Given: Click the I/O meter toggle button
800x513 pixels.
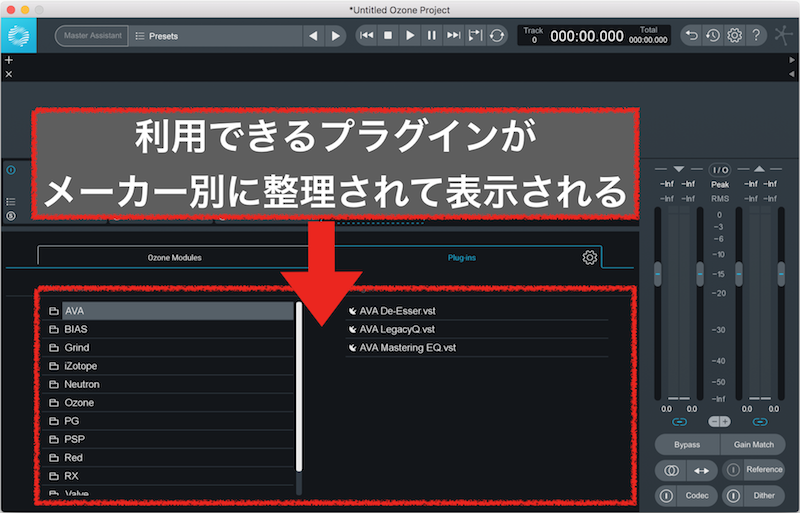Looking at the screenshot, I should [719, 170].
